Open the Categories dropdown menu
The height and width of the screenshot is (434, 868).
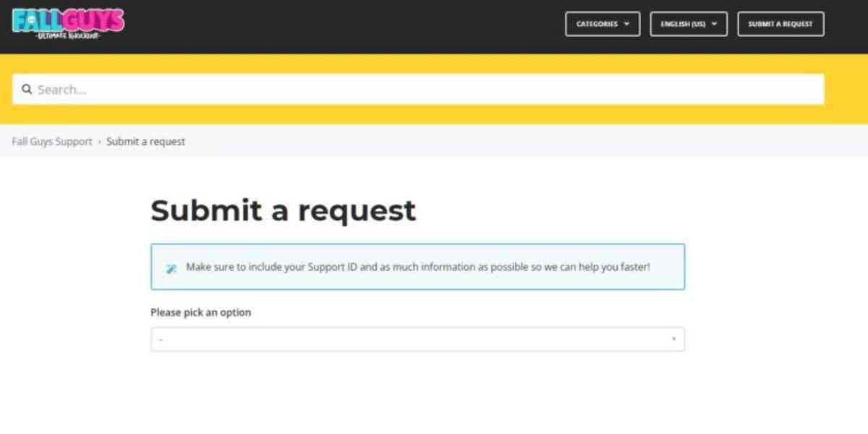pyautogui.click(x=603, y=24)
